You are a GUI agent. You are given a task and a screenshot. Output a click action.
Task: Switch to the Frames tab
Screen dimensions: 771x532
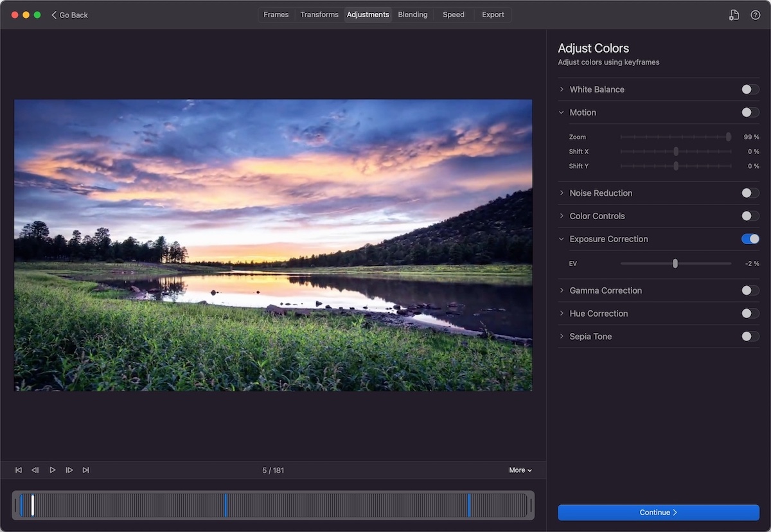pos(276,15)
